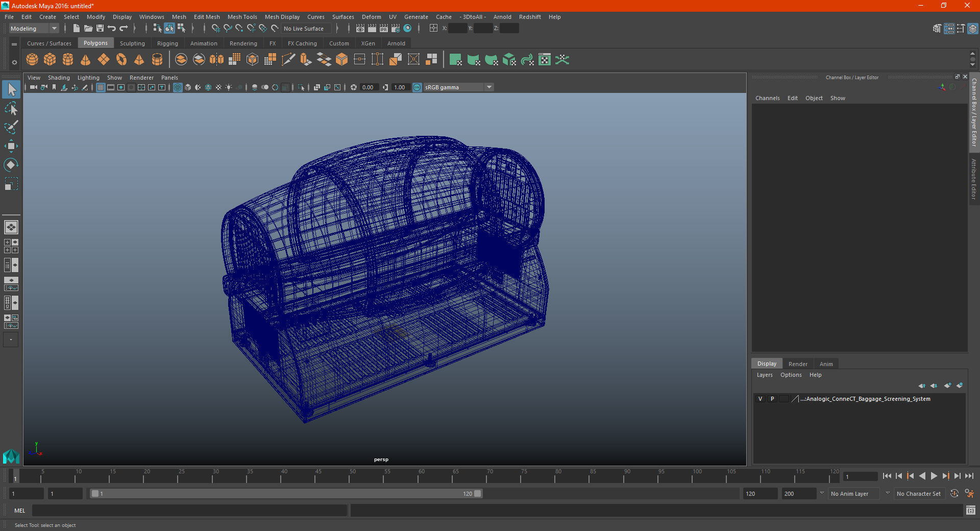Open Render Settings clapperboard icon
The height and width of the screenshot is (531, 980).
[396, 29]
